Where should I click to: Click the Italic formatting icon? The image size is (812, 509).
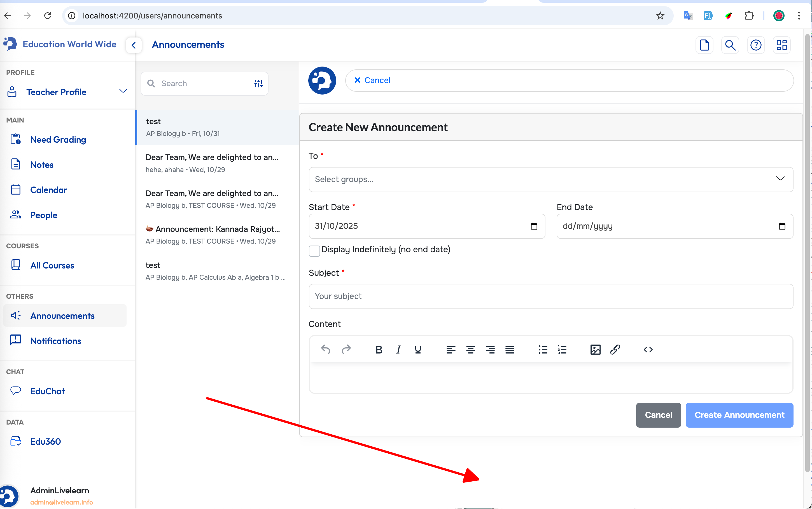[398, 349]
